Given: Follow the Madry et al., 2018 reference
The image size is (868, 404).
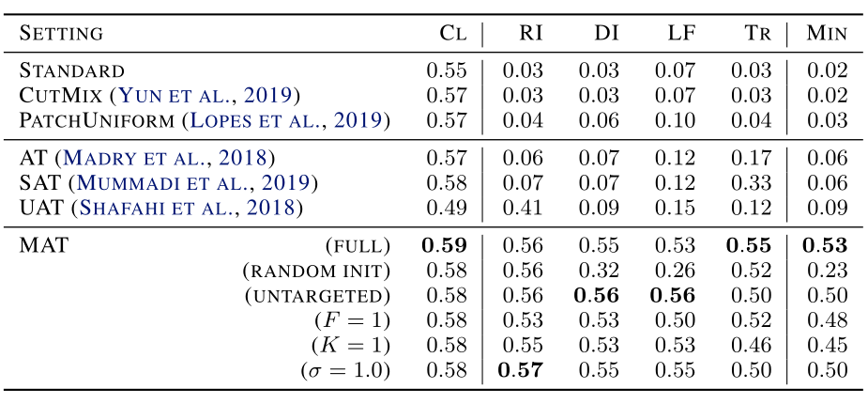Looking at the screenshot, I should coord(170,160).
